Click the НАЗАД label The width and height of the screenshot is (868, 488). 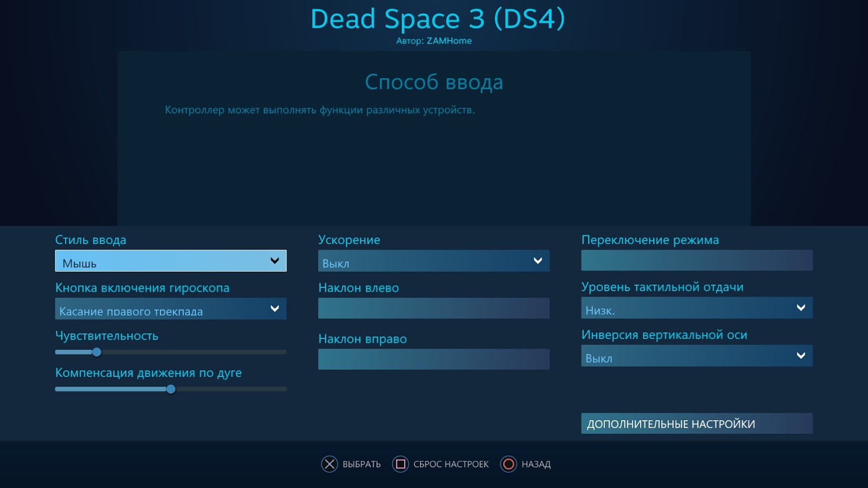pyautogui.click(x=536, y=464)
